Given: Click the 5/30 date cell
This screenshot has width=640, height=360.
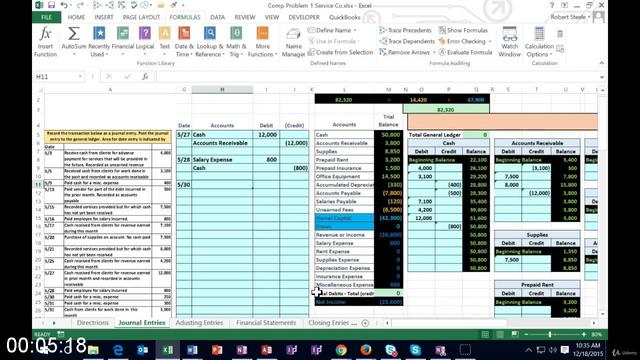Looking at the screenshot, I should coord(184,184).
